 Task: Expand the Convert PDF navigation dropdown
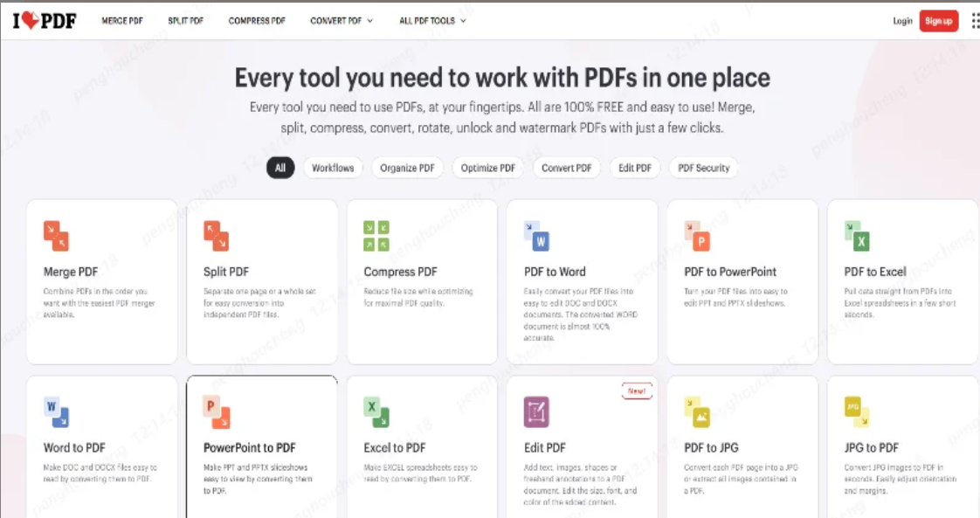(342, 20)
